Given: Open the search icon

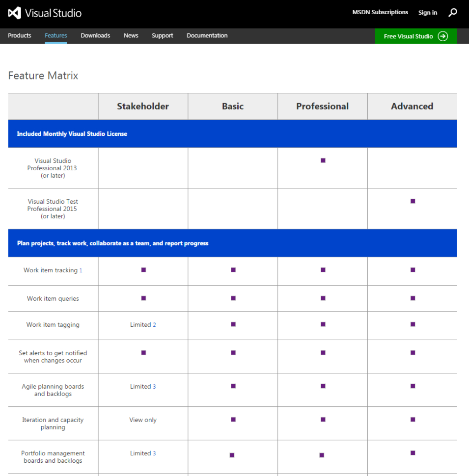Looking at the screenshot, I should pos(452,13).
